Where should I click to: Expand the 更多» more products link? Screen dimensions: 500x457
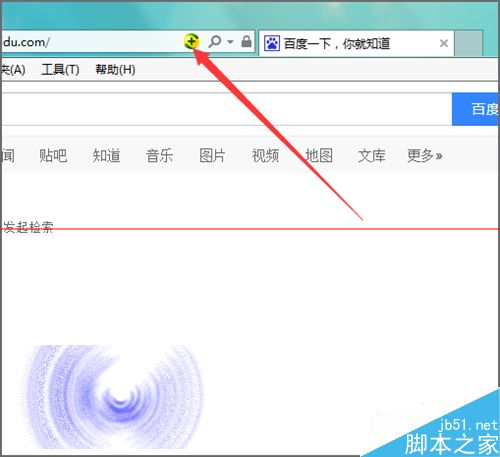click(x=425, y=155)
